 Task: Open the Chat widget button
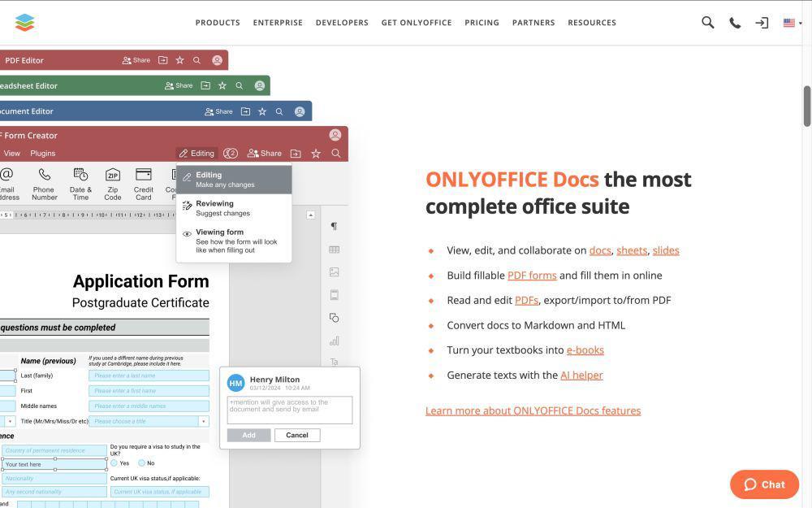(x=764, y=484)
